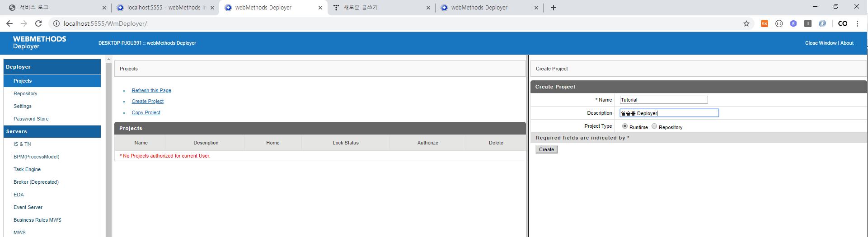The height and width of the screenshot is (237, 868).
Task: Click the Close Window link
Action: pos(821,43)
